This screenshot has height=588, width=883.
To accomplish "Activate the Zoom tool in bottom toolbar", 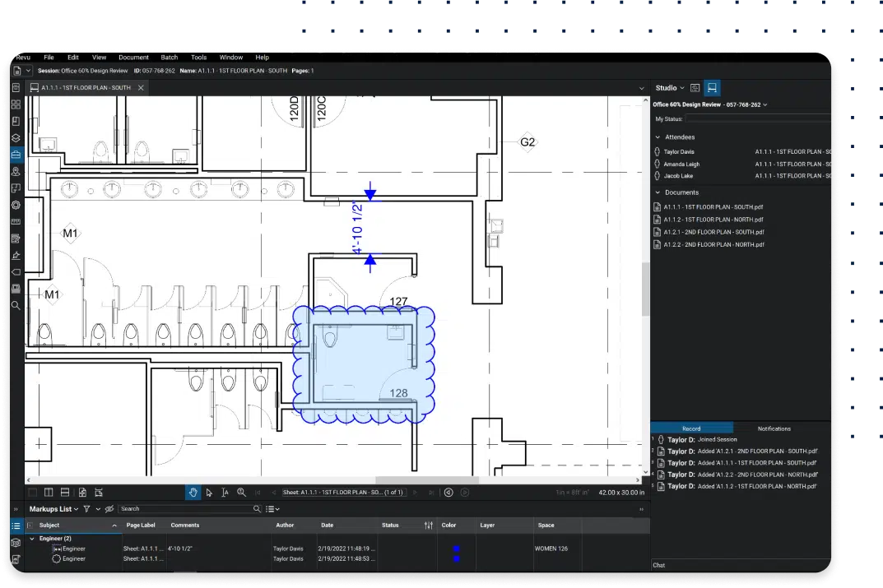I will (241, 493).
